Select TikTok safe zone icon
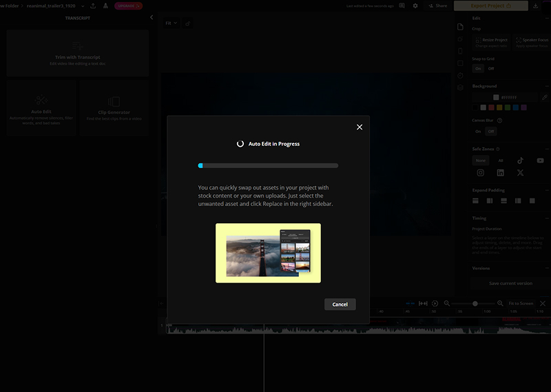 tap(520, 161)
